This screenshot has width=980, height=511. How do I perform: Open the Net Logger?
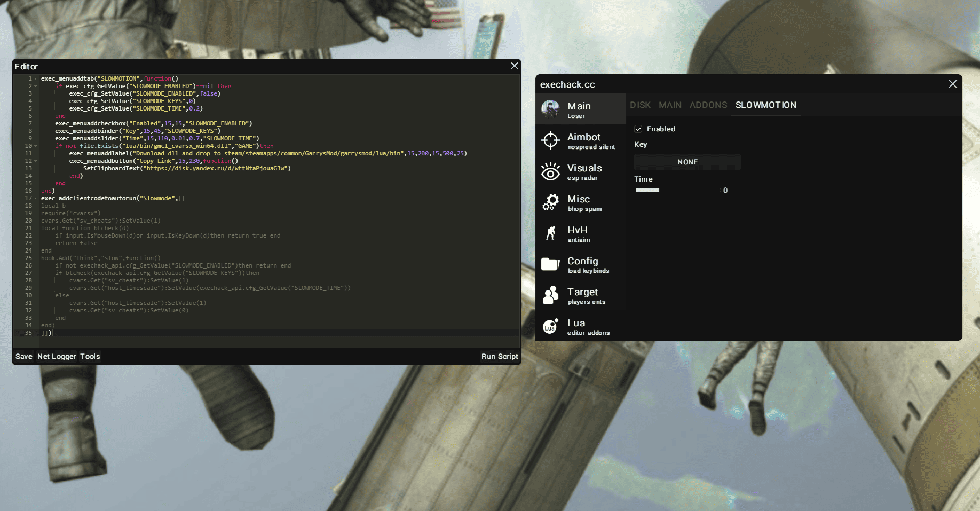(x=57, y=357)
